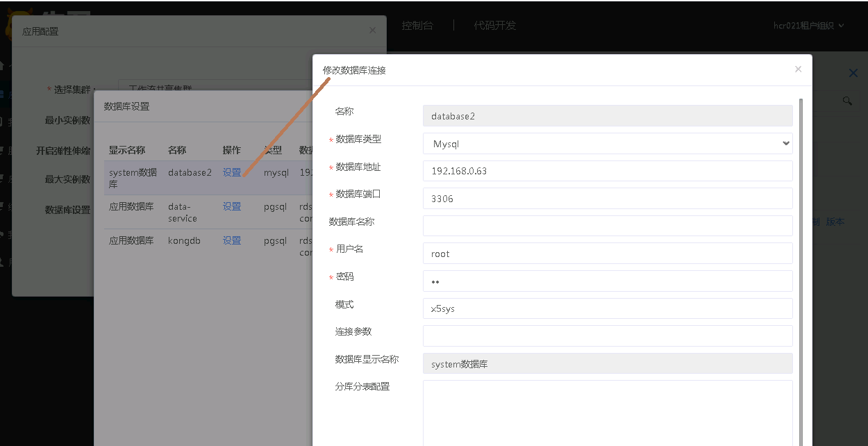Viewport: 868px width, 446px height.
Task: Click the blue X icon on the right panel
Action: point(853,73)
